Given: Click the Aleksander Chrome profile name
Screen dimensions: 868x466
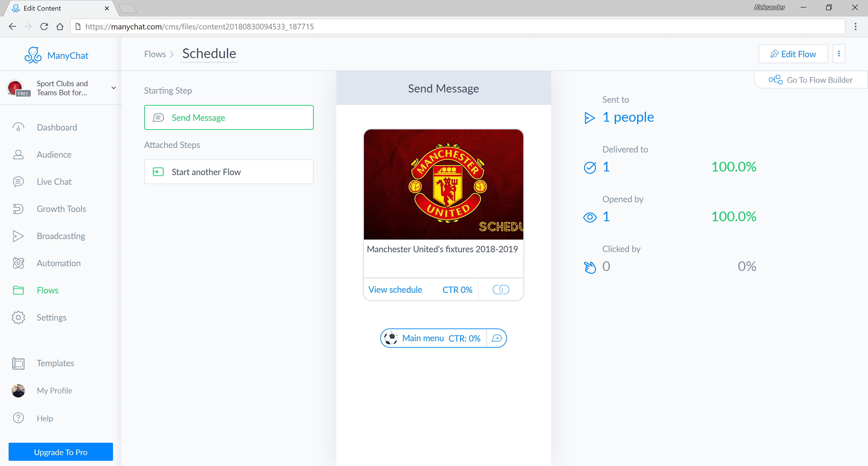Looking at the screenshot, I should coord(769,7).
